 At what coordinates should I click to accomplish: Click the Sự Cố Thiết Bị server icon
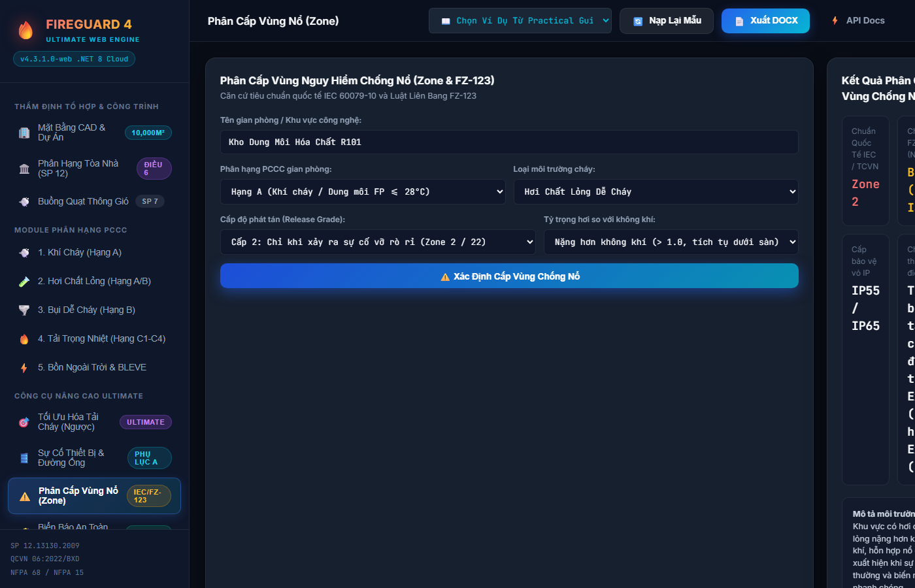coord(24,458)
